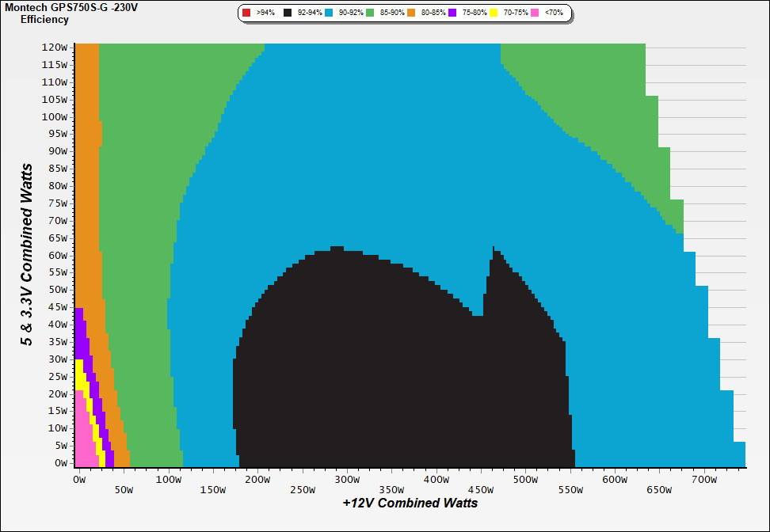Viewport: 770px width, 532px height.
Task: Click the black 92-94% efficiency region in chart
Action: pos(356,380)
